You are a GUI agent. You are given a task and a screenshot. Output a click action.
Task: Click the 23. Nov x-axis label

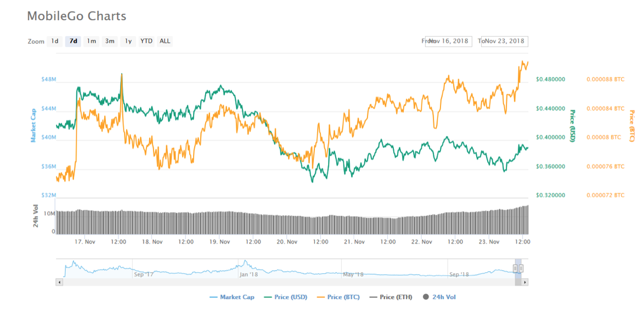click(489, 242)
